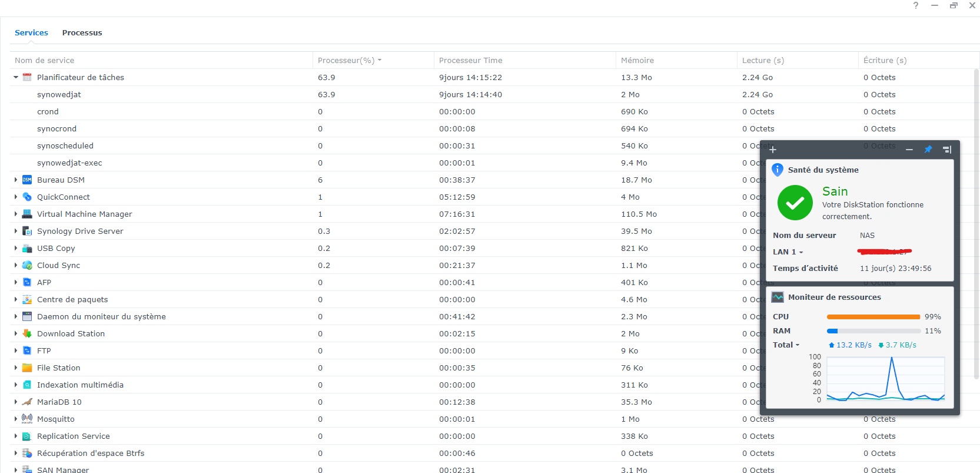
Task: Click the CPU usage bar
Action: (x=873, y=317)
